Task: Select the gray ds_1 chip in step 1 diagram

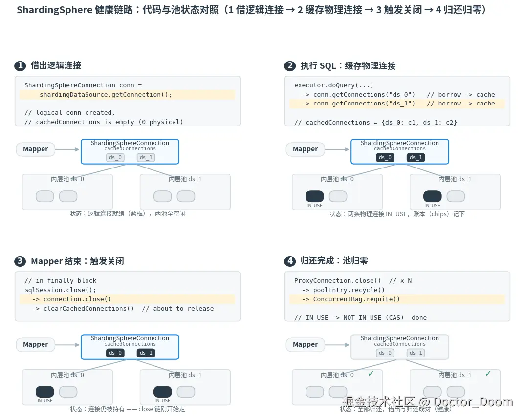Action: pyautogui.click(x=146, y=157)
